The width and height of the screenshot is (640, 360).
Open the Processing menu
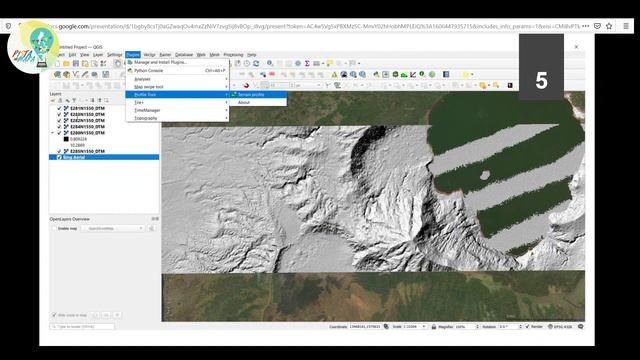pos(233,55)
